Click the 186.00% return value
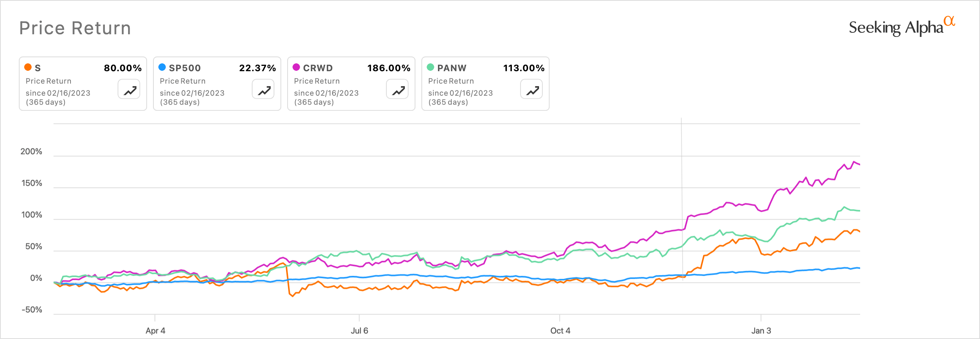This screenshot has height=339, width=980. tap(389, 68)
